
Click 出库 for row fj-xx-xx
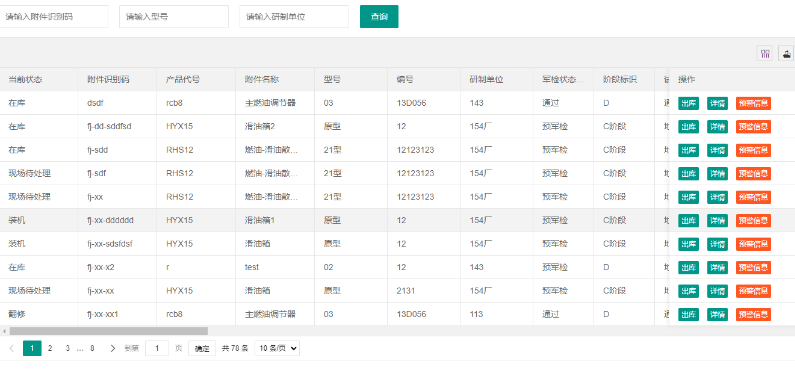click(x=689, y=291)
